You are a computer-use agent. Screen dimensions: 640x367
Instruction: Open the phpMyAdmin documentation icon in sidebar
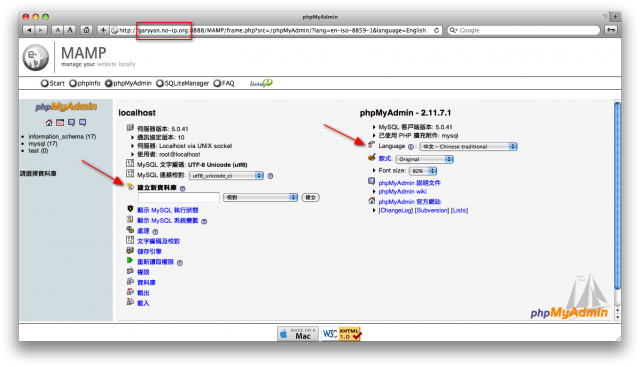coord(71,122)
